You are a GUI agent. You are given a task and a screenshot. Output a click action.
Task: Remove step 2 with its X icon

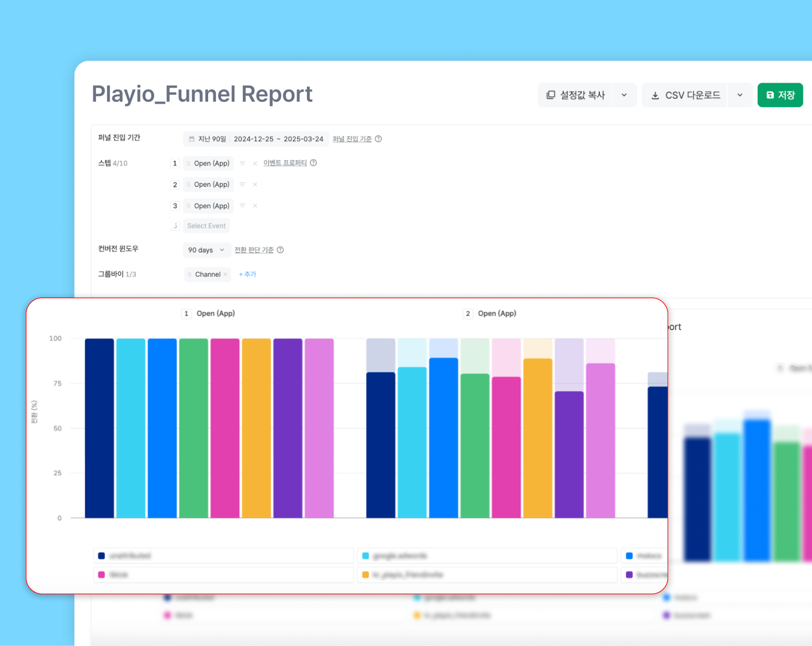coord(255,185)
